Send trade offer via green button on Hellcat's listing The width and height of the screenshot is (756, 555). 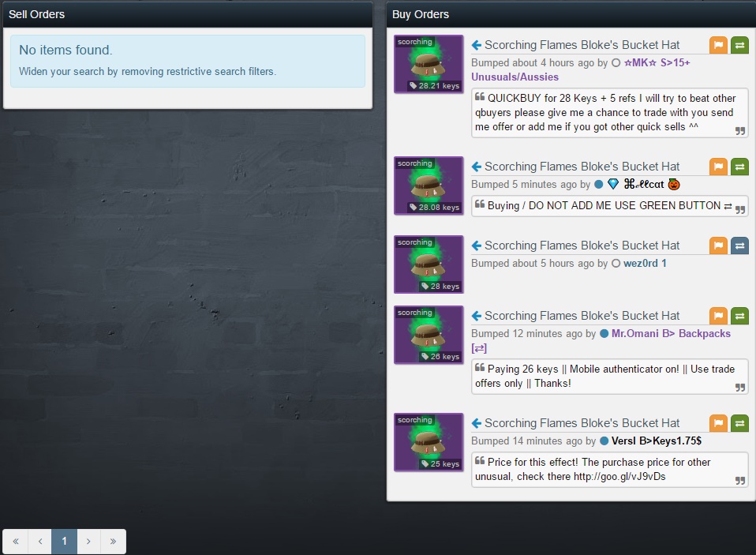pyautogui.click(x=739, y=167)
